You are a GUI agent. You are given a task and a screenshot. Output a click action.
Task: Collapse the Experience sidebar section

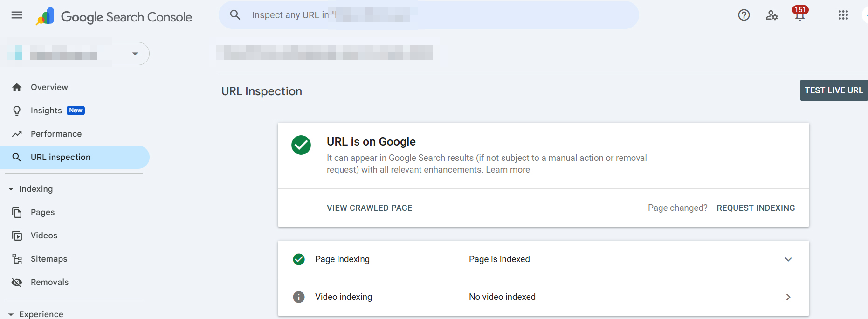click(x=11, y=315)
